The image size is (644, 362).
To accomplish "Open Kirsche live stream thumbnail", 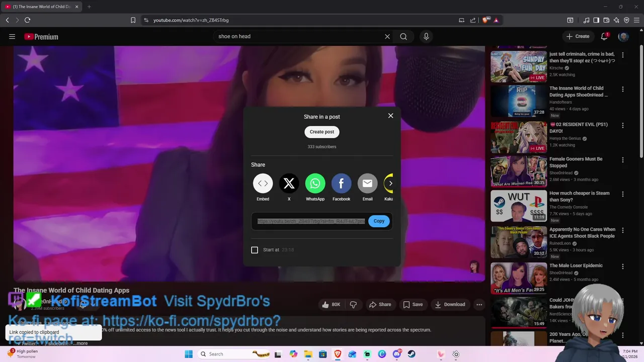I will tap(519, 66).
